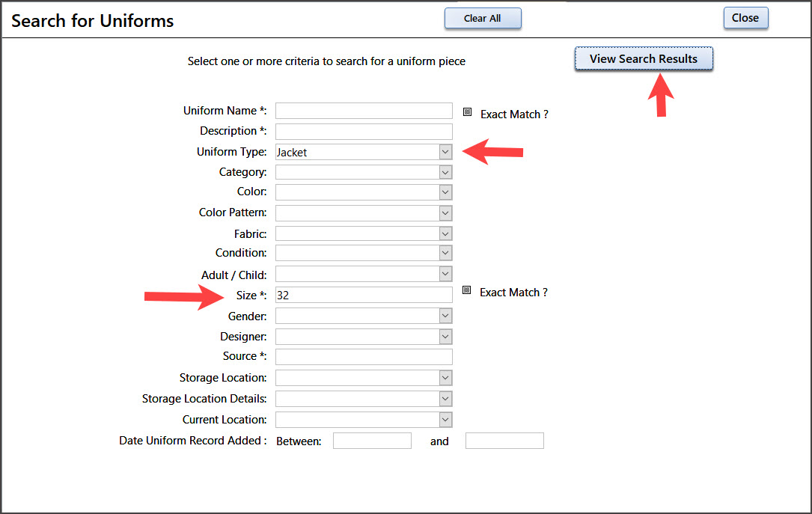The height and width of the screenshot is (514, 812).
Task: Open the Adult / Child dropdown
Action: (x=445, y=275)
